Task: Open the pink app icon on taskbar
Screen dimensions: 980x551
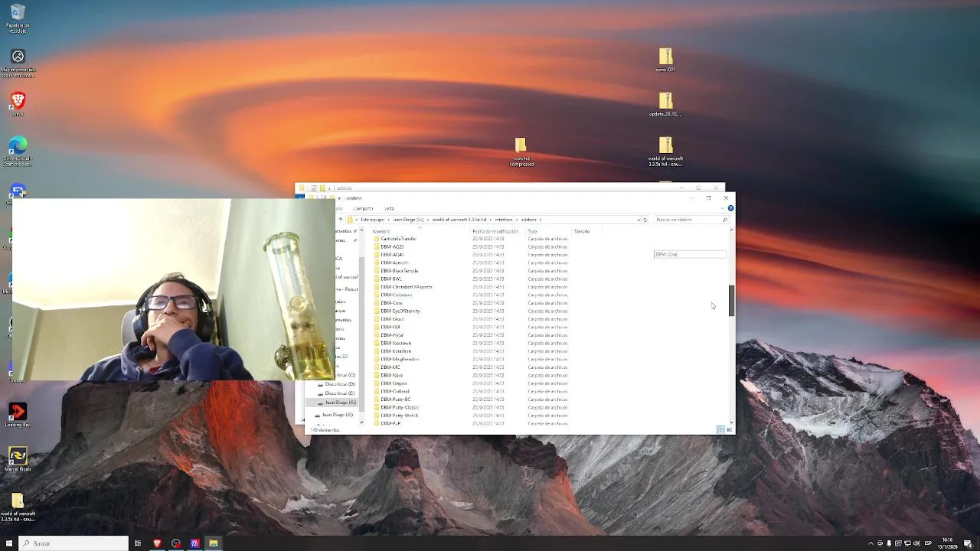Action: (x=194, y=543)
